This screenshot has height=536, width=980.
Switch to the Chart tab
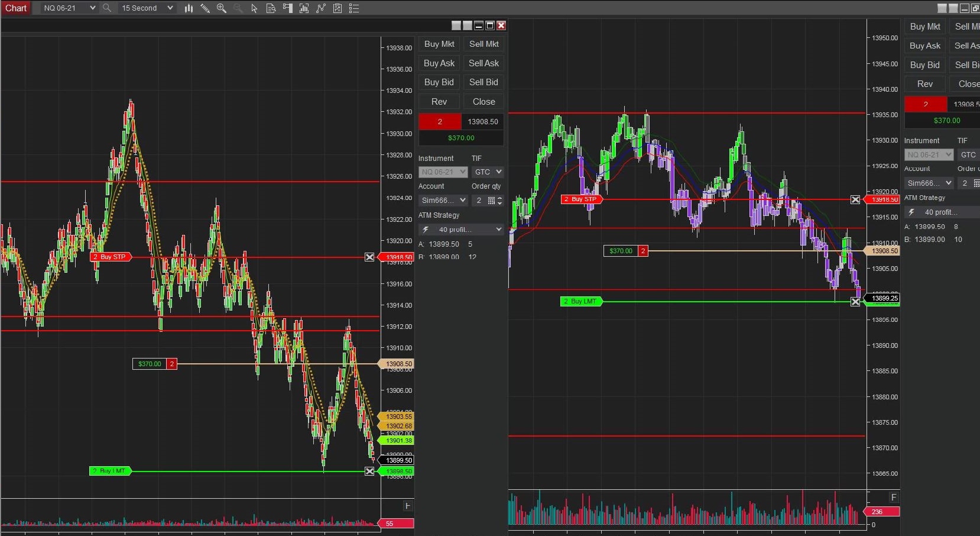point(16,8)
